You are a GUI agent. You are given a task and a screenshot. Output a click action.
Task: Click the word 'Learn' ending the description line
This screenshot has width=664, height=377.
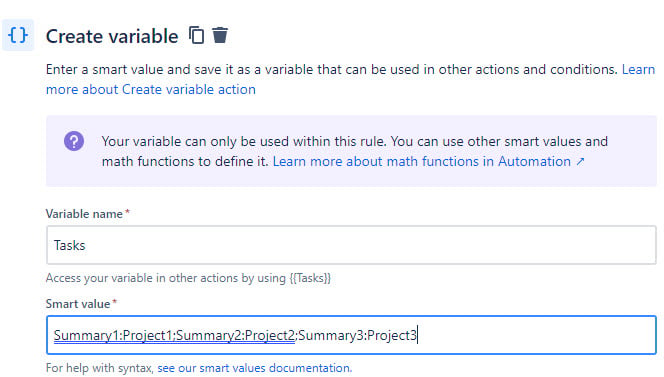tap(638, 69)
